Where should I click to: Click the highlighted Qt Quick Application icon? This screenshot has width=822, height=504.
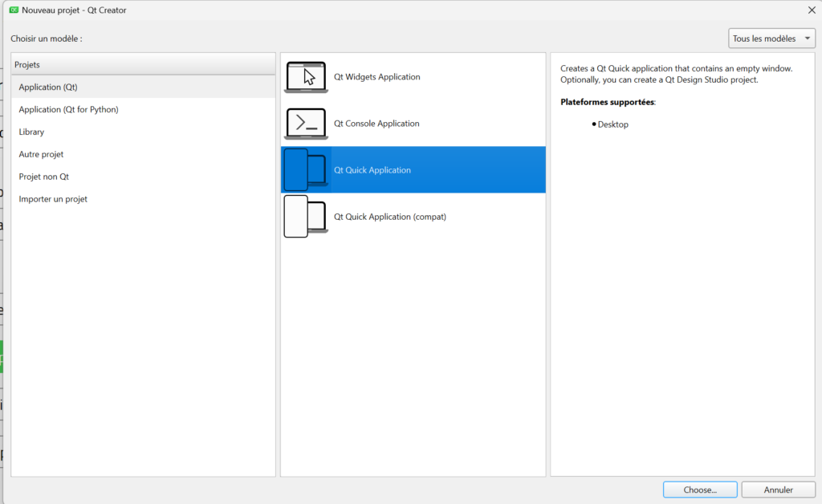pos(306,170)
